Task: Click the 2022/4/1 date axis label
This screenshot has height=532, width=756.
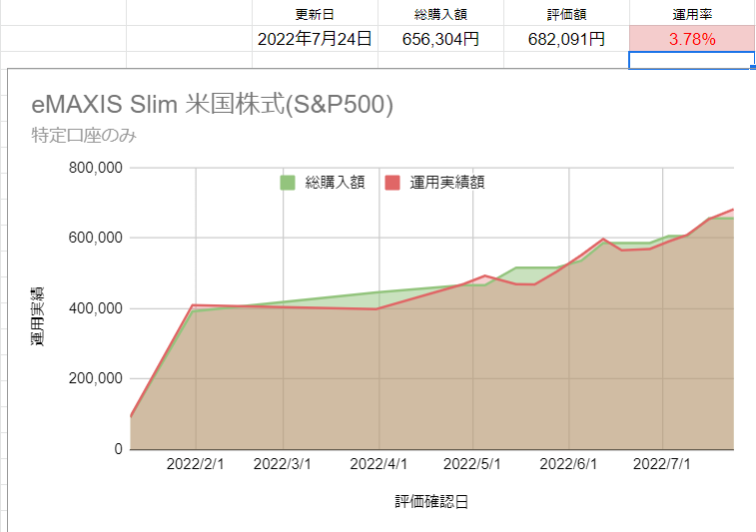Action: [378, 463]
